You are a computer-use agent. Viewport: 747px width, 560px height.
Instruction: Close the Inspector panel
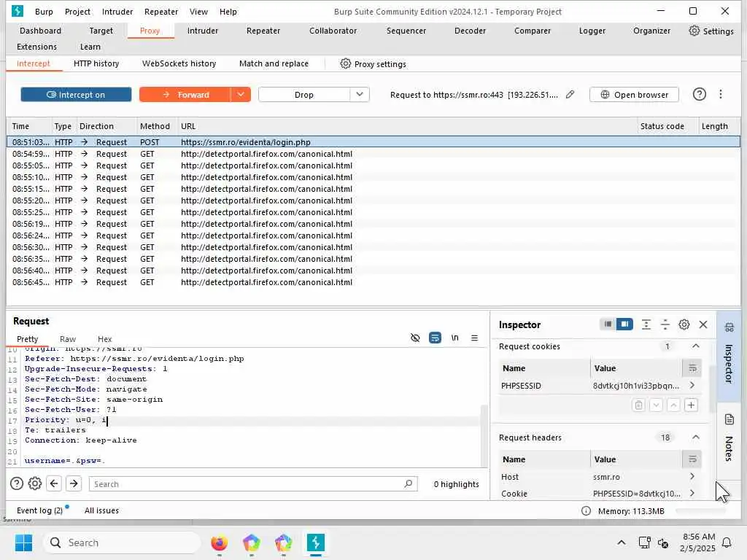(703, 324)
